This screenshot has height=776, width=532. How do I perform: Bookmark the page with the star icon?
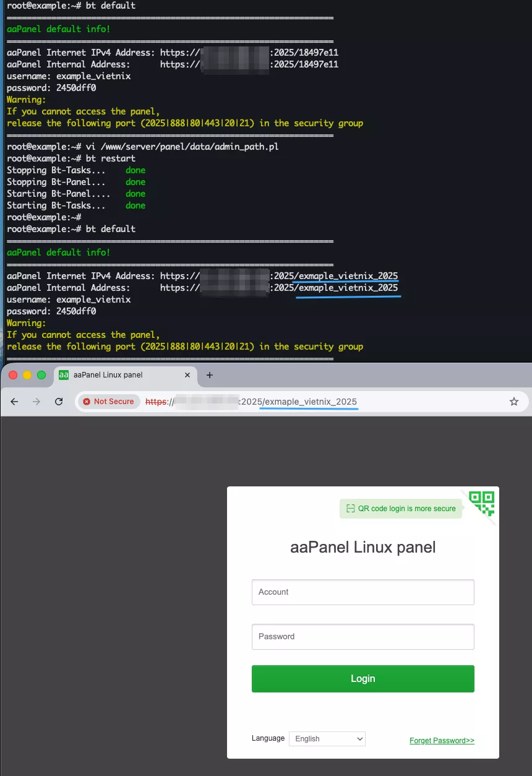point(514,402)
